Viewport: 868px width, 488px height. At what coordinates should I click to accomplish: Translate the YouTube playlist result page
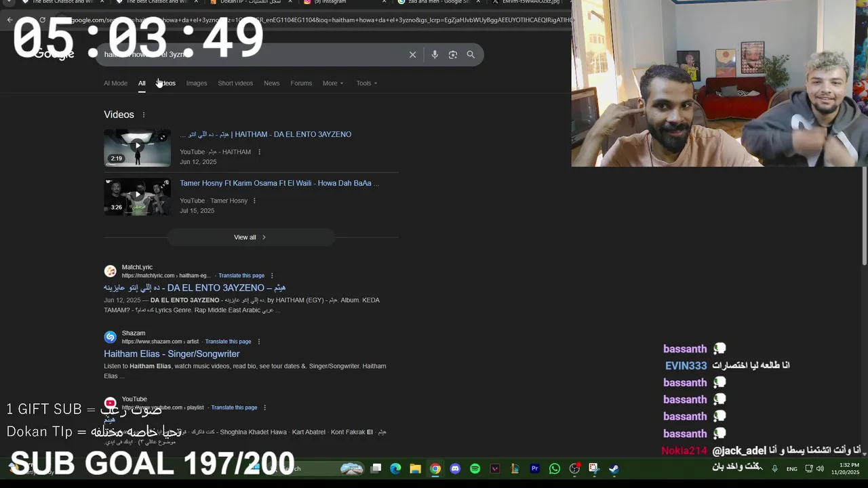coord(234,407)
